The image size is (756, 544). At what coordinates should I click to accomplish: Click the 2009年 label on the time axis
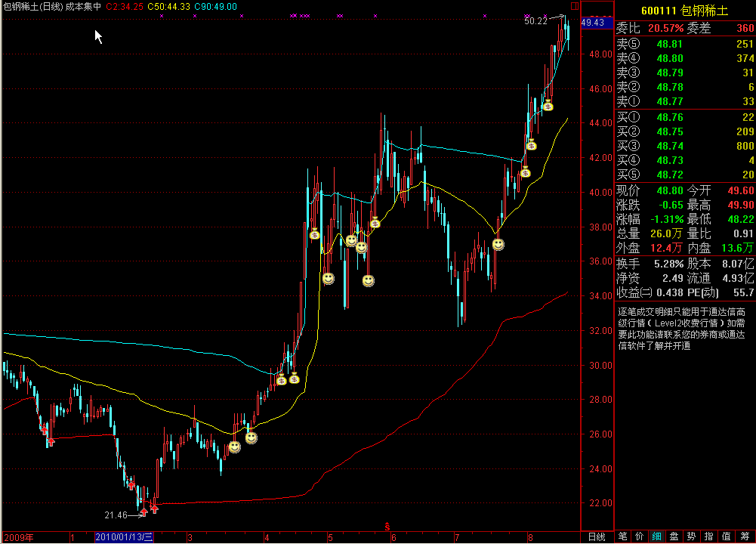(x=19, y=537)
